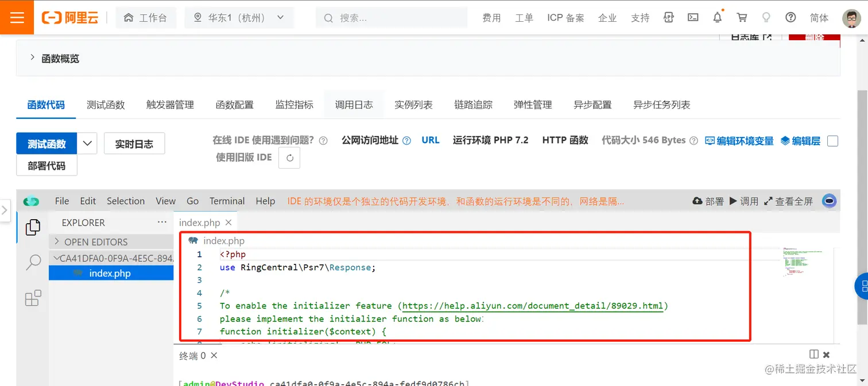Open the URL link
The height and width of the screenshot is (386, 868).
(x=431, y=140)
